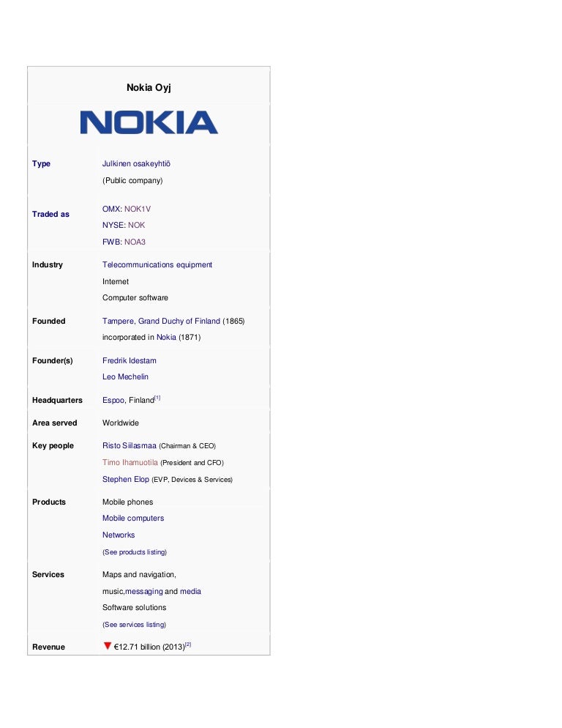Click the See products listing link
562x728 pixels.
pos(135,552)
